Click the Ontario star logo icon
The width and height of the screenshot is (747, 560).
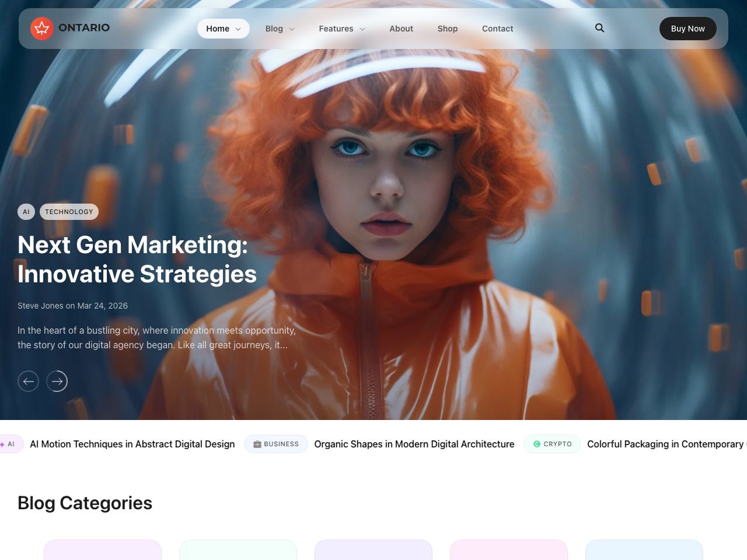click(42, 29)
